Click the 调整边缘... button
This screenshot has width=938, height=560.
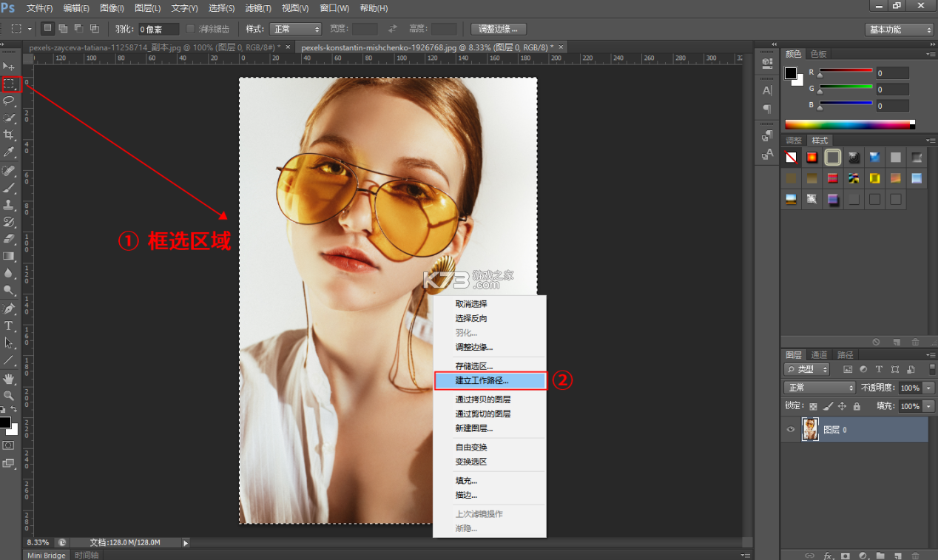[499, 29]
